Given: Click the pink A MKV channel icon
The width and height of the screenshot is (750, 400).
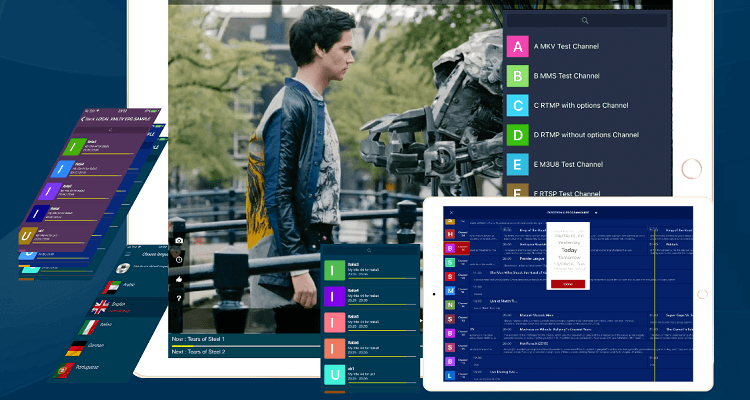Looking at the screenshot, I should tap(517, 47).
